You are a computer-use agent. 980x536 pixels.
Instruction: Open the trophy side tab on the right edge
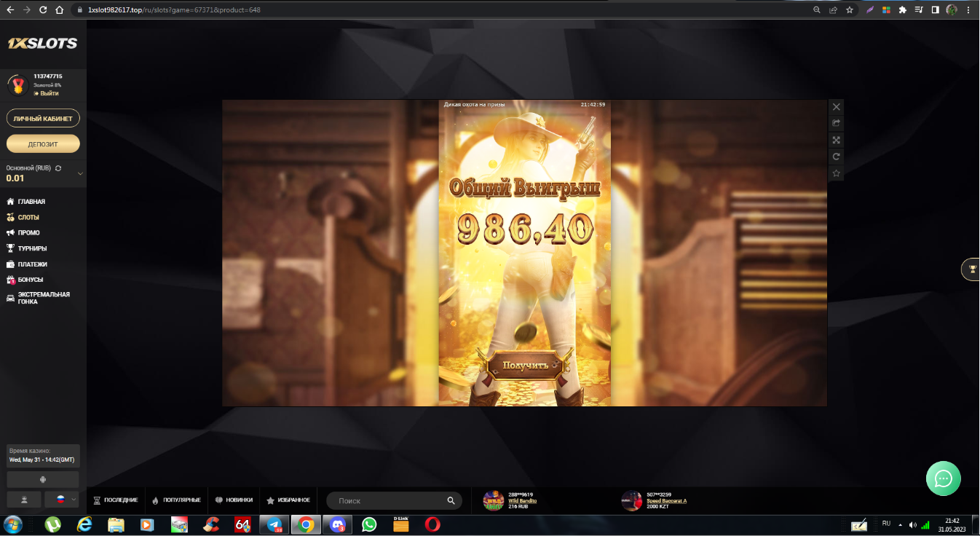971,269
